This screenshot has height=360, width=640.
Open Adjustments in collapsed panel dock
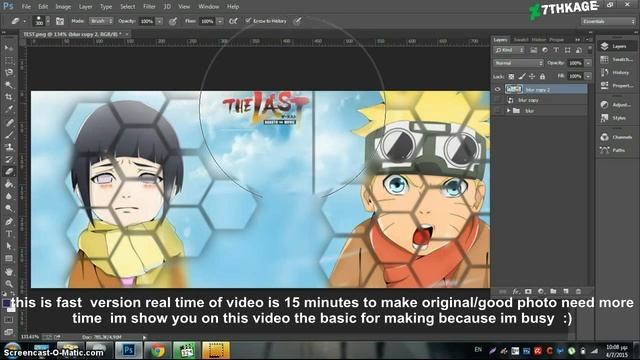pos(616,105)
